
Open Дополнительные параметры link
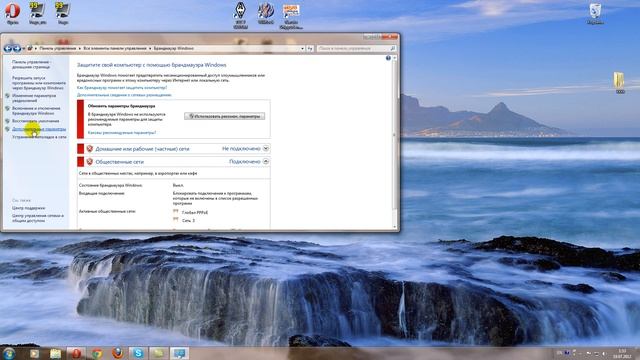pyautogui.click(x=39, y=129)
